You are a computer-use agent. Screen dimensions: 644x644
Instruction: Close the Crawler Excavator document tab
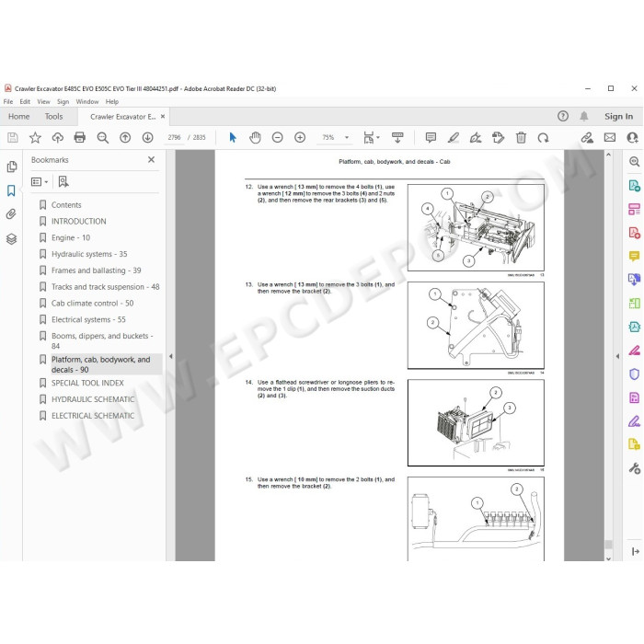click(x=163, y=116)
